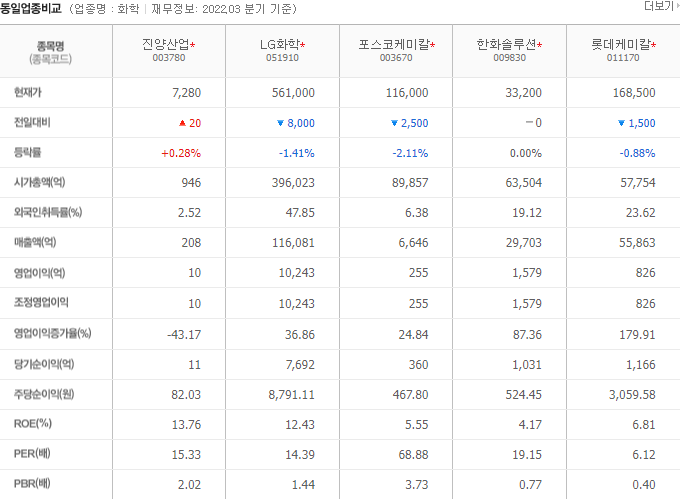Click 롯데케미칼 sales value 55,863
680x500 pixels.
638,242
